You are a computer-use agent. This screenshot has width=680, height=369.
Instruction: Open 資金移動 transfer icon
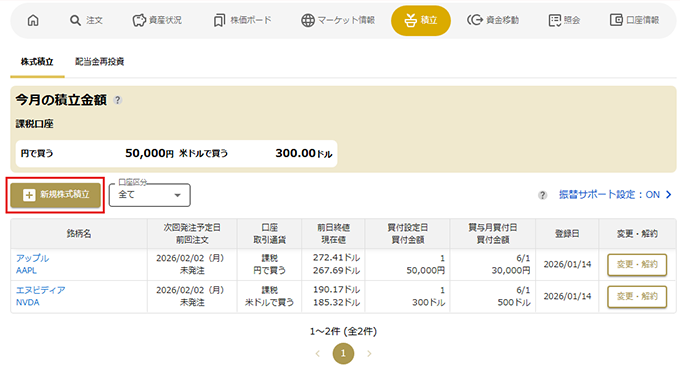(475, 20)
